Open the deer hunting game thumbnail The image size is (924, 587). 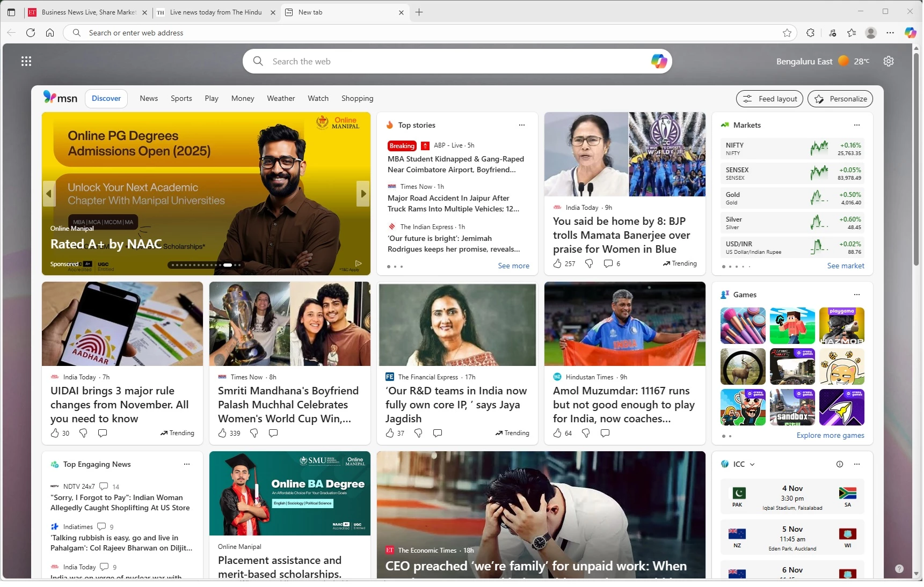point(743,366)
